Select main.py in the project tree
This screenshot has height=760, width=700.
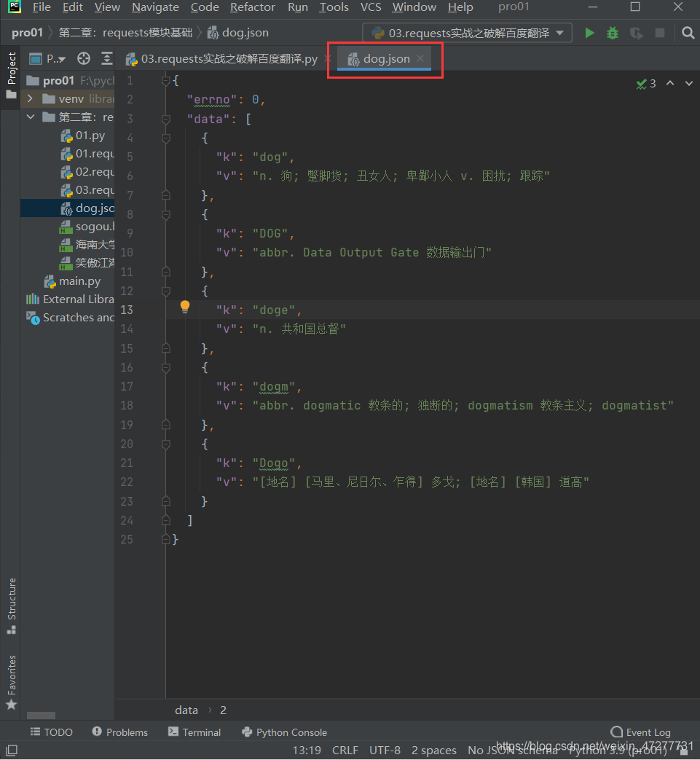pos(73,281)
